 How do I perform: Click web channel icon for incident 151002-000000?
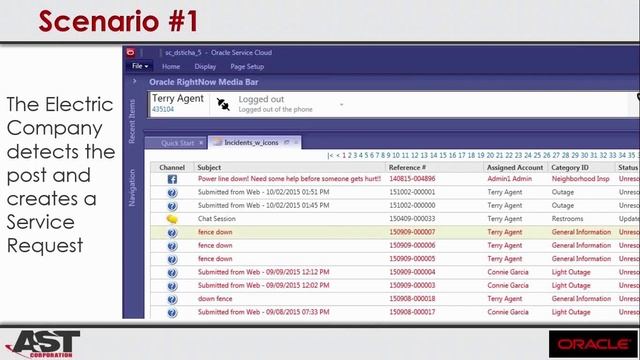[x=172, y=206]
